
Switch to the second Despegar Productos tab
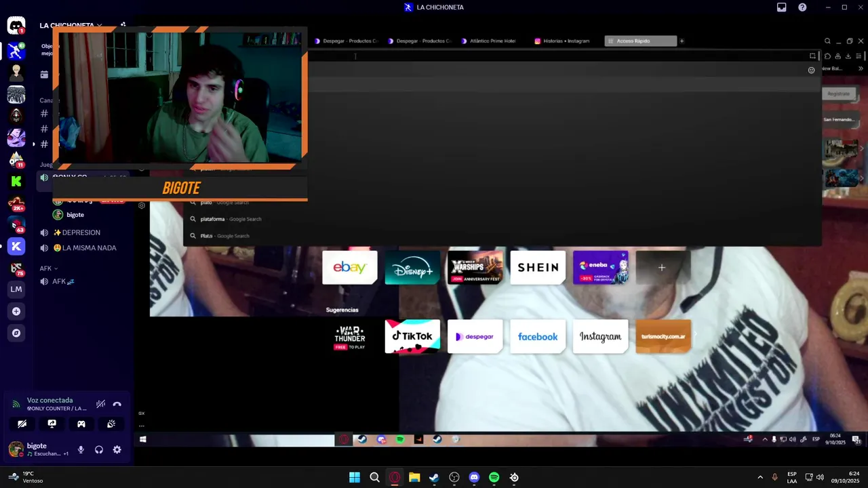419,41
